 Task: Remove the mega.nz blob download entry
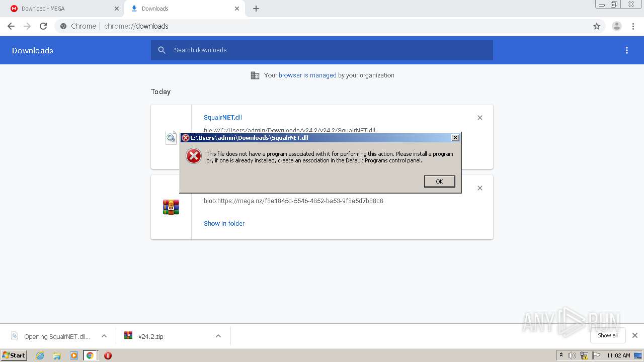480,188
